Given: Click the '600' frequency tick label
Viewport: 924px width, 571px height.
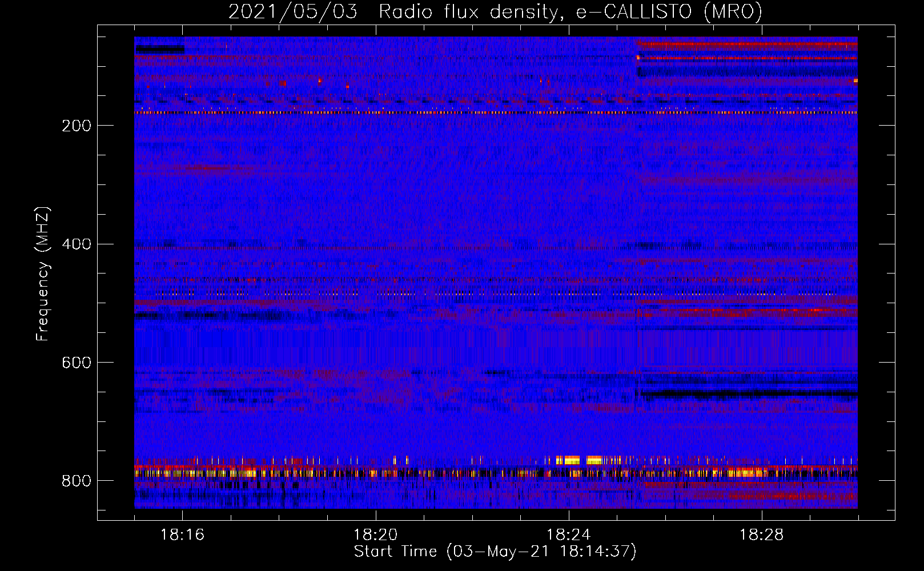Looking at the screenshot, I should [77, 363].
